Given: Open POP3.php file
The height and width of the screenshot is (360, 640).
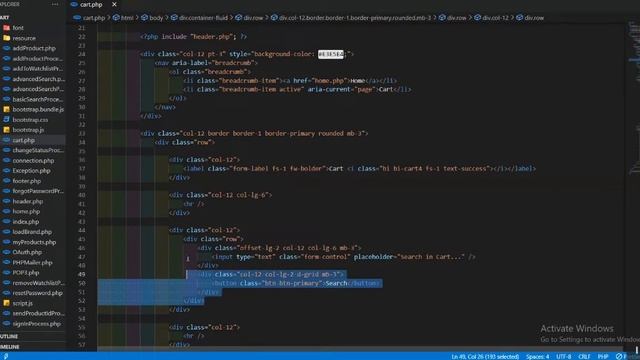Looking at the screenshot, I should point(33,273).
